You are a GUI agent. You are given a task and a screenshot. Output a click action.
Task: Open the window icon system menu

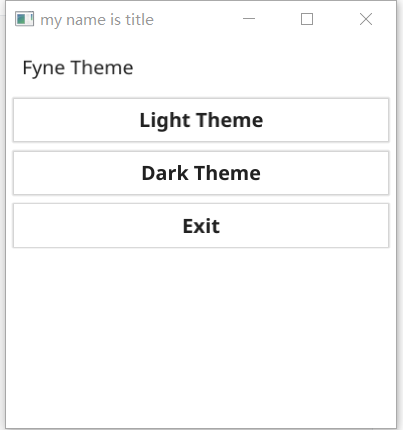click(24, 19)
